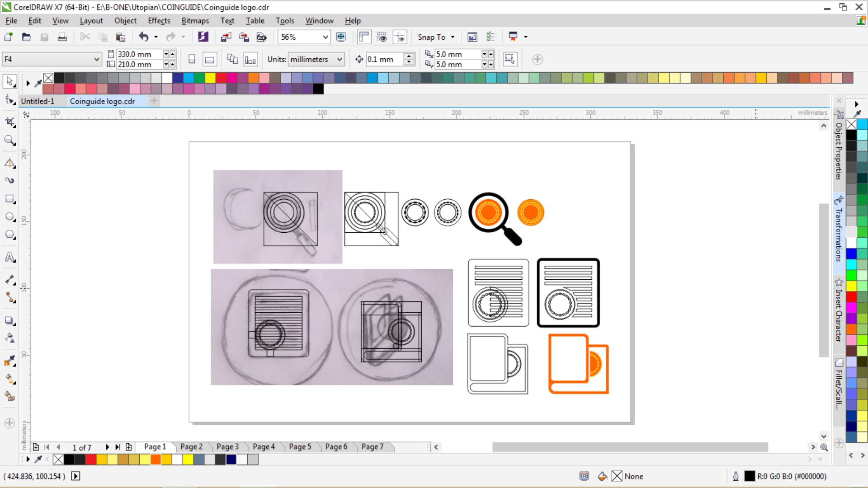868x488 pixels.
Task: Open the F4 page size dropdown
Action: pyautogui.click(x=96, y=59)
